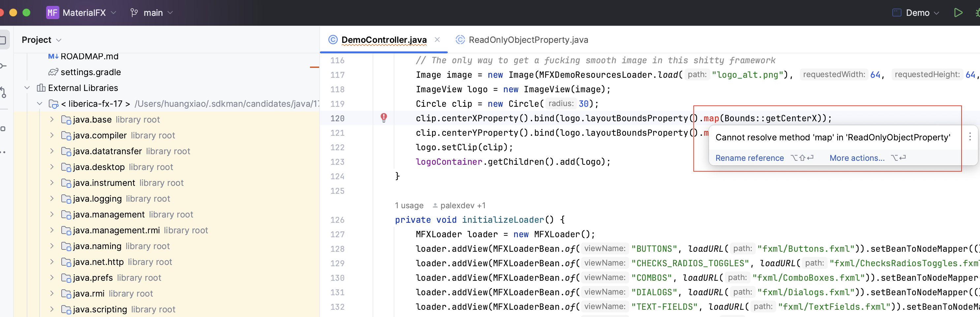The image size is (980, 317).
Task: Click the Rename reference quick-fix link
Action: click(750, 158)
